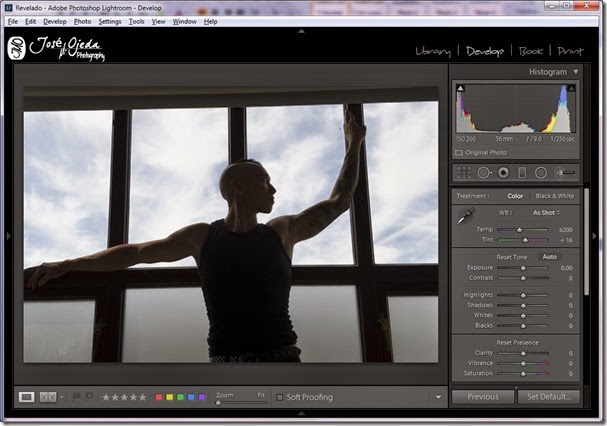Open the Edit menu

tap(31, 22)
